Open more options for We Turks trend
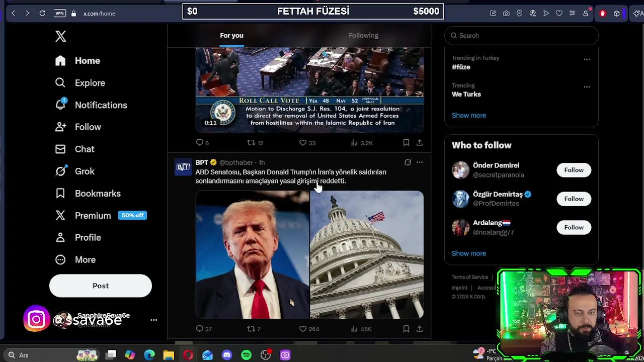Image resolution: width=644 pixels, height=362 pixels. point(587,87)
